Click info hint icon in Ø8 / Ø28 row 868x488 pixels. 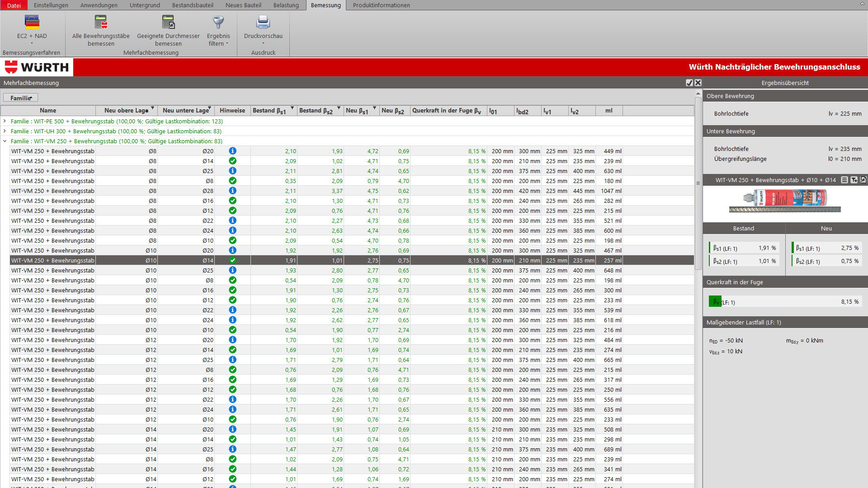(232, 191)
